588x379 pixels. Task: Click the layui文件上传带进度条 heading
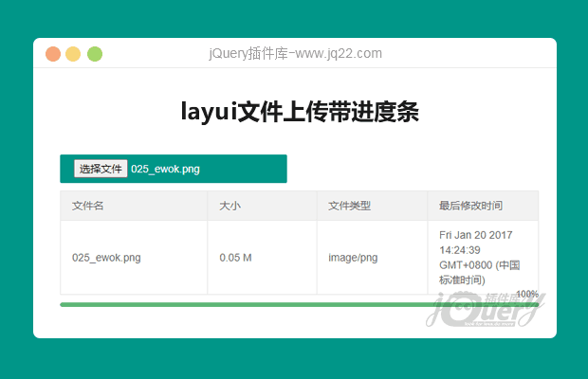point(300,112)
